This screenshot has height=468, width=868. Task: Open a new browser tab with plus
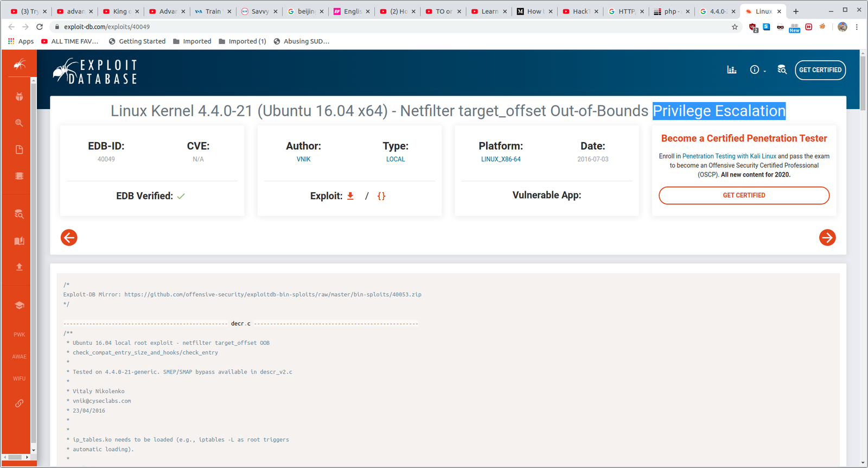pyautogui.click(x=796, y=11)
